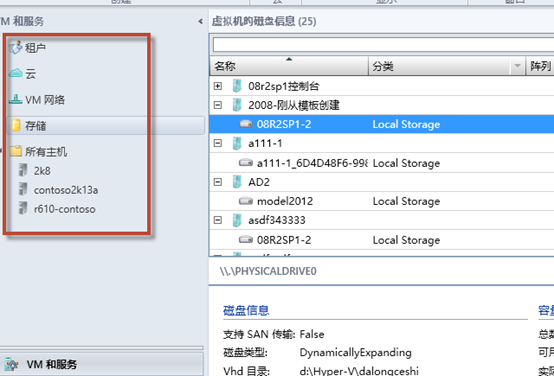Viewport: 554px width, 376px height.
Task: Select the 08r2sp1控制台 row
Action: tap(382, 86)
